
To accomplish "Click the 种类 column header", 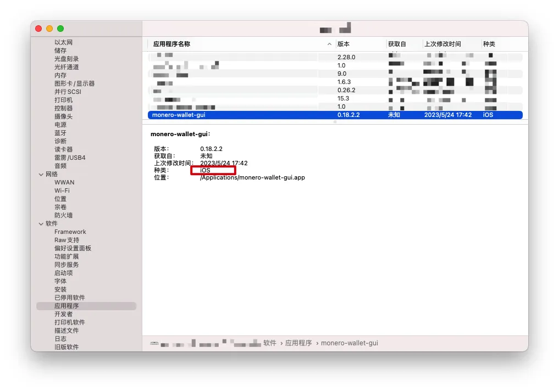I will tap(489, 44).
